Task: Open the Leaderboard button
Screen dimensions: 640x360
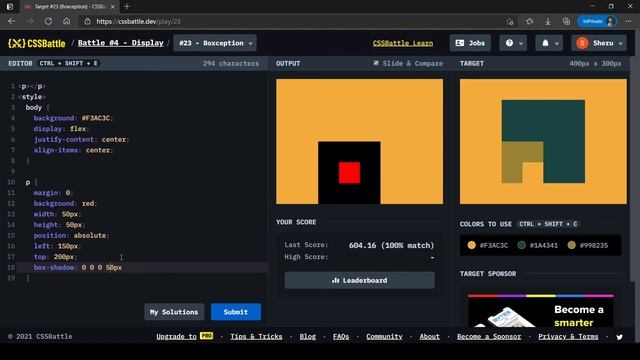Action: tap(360, 280)
